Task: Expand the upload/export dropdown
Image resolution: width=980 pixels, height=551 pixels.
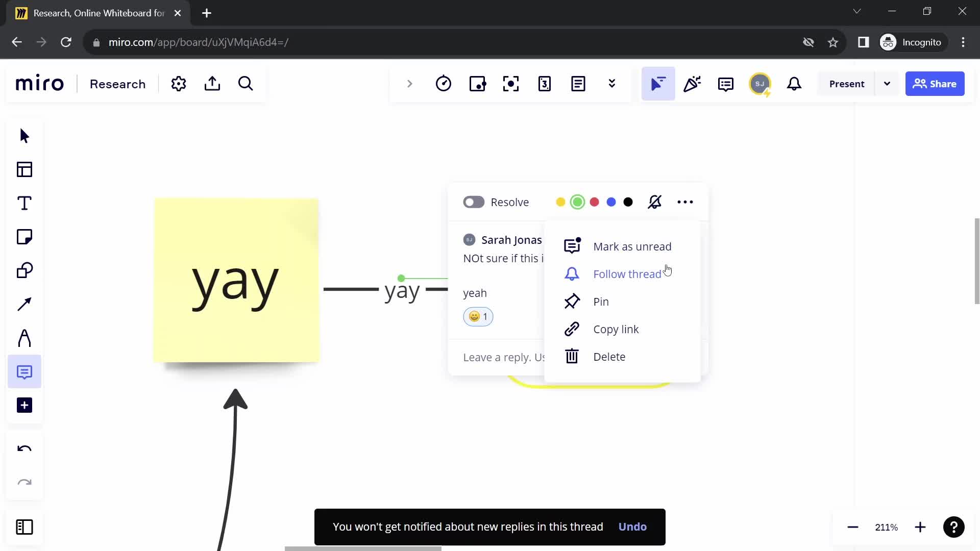Action: coord(213,84)
